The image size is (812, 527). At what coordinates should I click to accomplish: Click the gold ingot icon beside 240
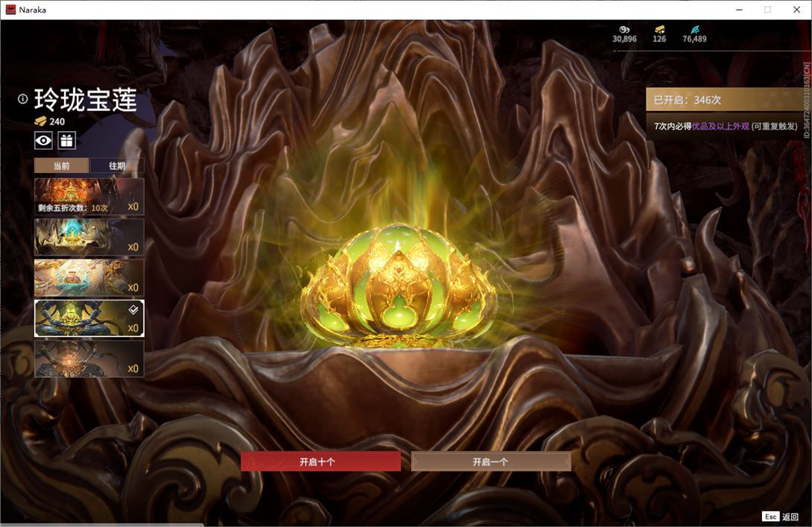coord(40,122)
